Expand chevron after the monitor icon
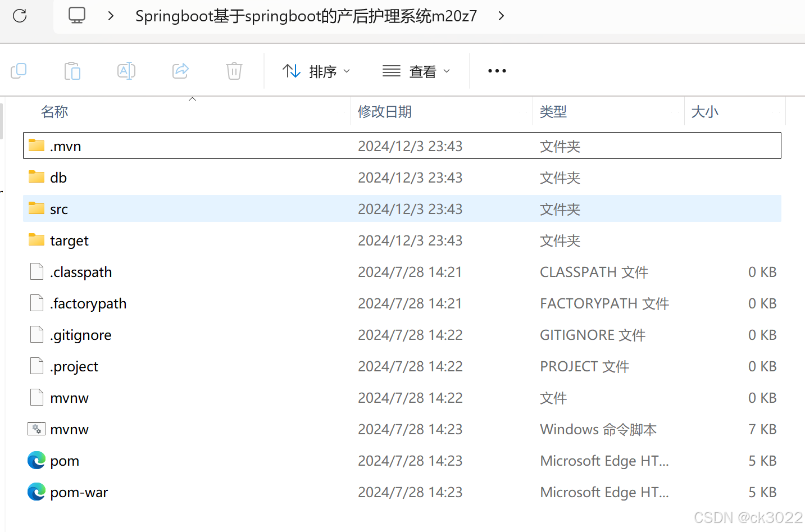This screenshot has height=532, width=805. coord(111,16)
